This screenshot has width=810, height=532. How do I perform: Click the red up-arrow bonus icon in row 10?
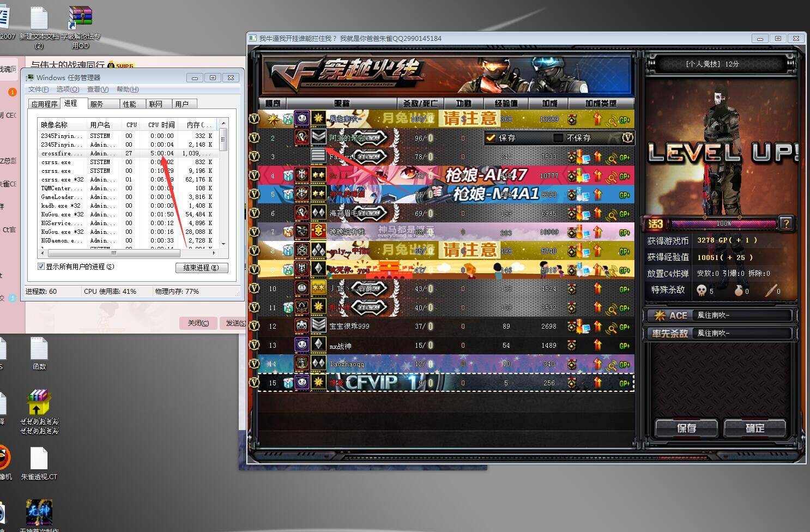coord(597,288)
